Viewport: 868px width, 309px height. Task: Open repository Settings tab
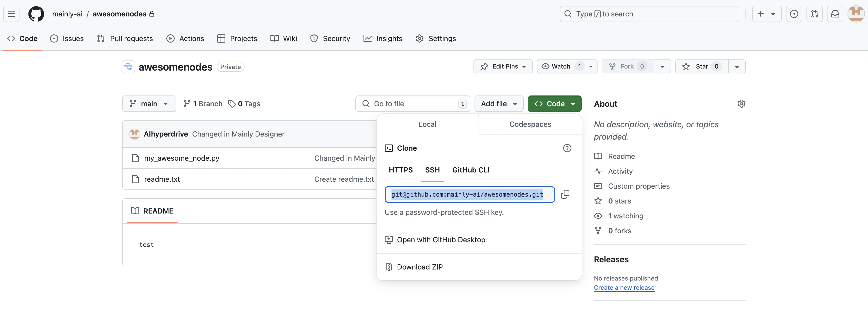[436, 38]
